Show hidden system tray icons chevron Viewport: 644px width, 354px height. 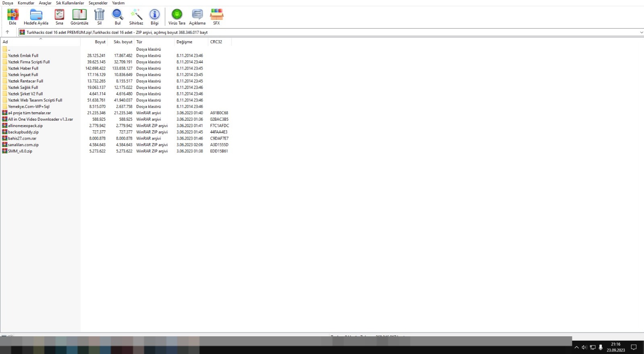pyautogui.click(x=576, y=347)
